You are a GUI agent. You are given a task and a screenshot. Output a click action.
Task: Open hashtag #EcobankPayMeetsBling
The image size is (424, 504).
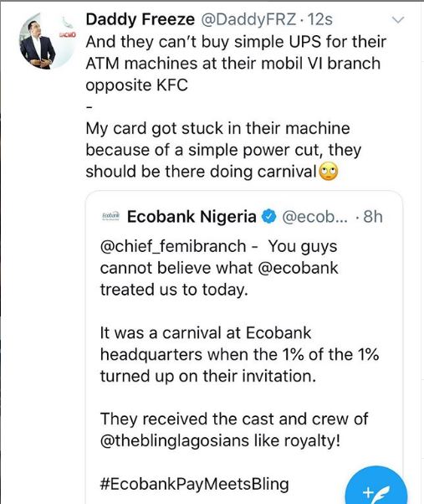tap(195, 484)
